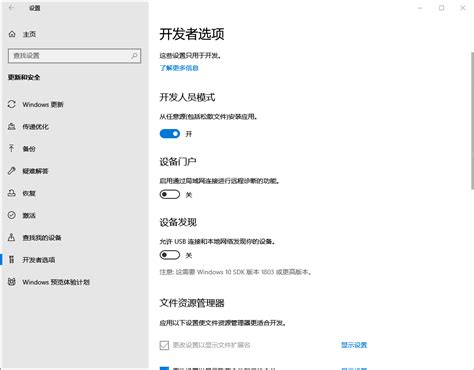Click the 激活 checkmark circle icon
This screenshot has height=370, width=474.
(x=12, y=215)
